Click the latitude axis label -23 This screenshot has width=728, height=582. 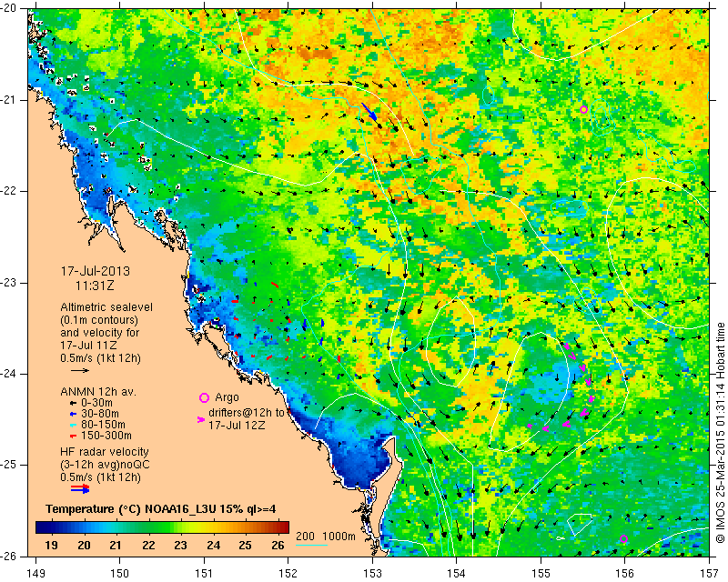pos(9,283)
